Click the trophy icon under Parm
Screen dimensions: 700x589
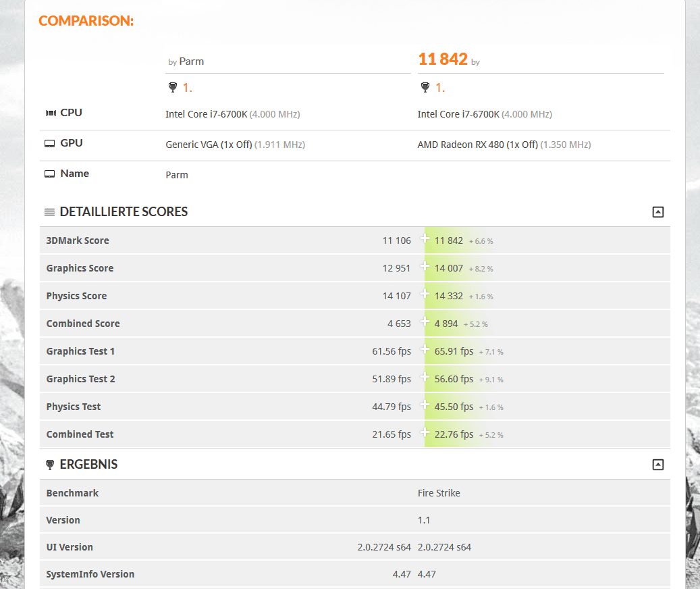tap(173, 88)
